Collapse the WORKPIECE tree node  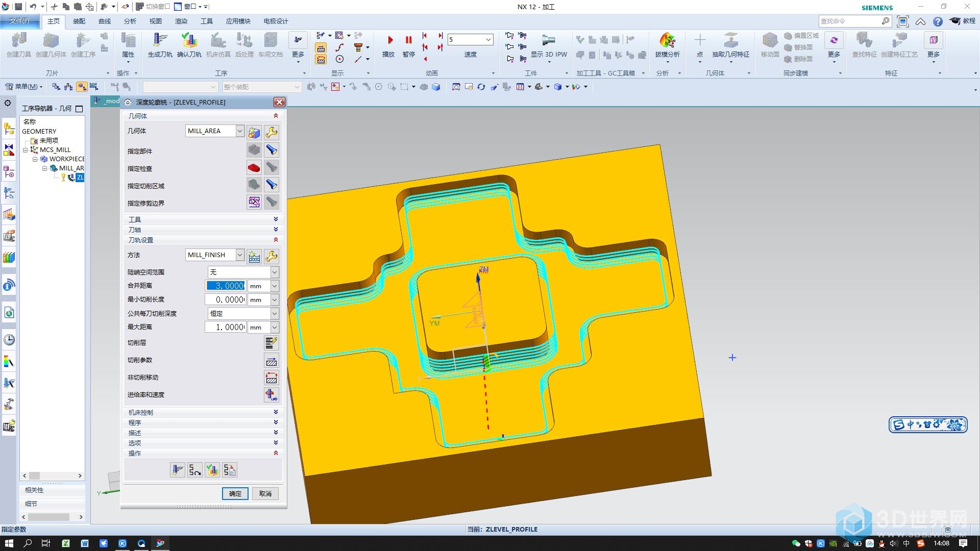pyautogui.click(x=35, y=159)
